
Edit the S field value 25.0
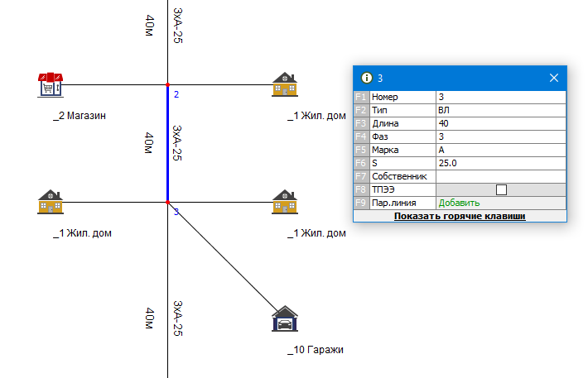[x=501, y=163]
